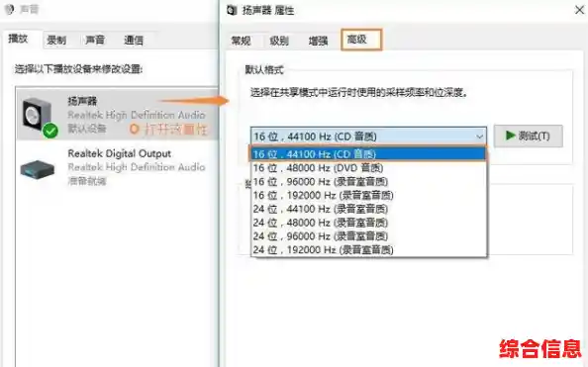Click the 选择以下播放设备来修改设置 instruction text
This screenshot has width=588, height=367.
(x=79, y=69)
